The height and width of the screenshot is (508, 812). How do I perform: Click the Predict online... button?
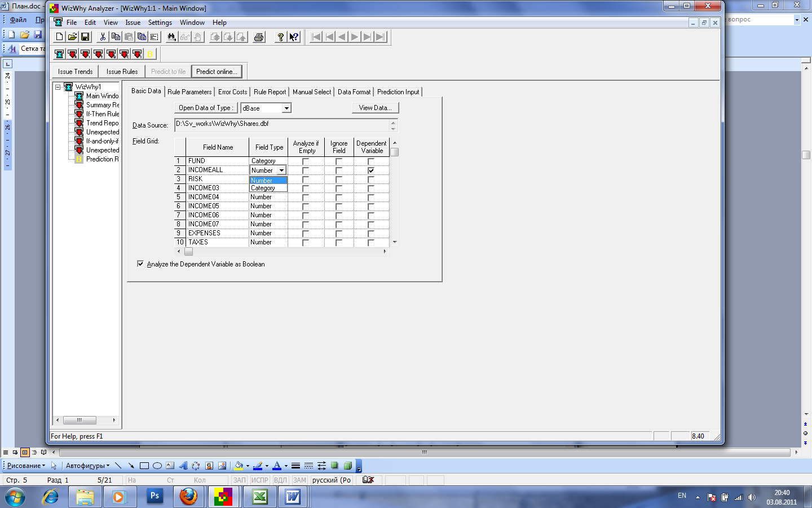pos(217,72)
